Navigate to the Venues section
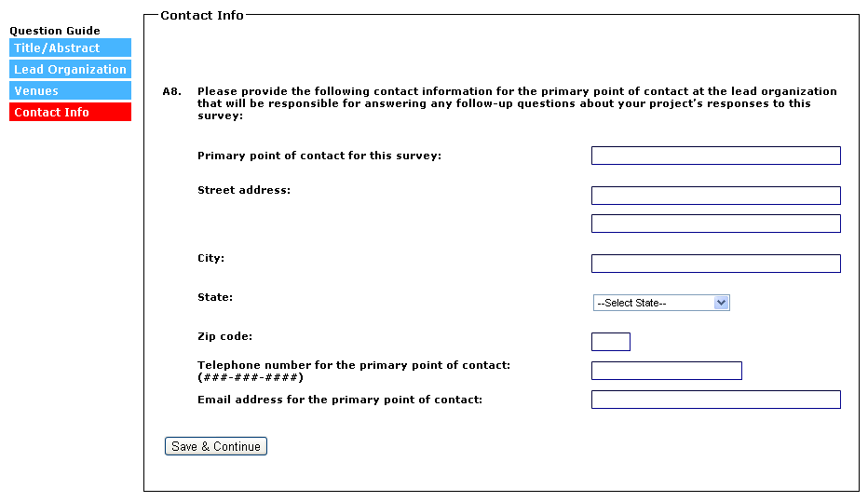 [70, 91]
